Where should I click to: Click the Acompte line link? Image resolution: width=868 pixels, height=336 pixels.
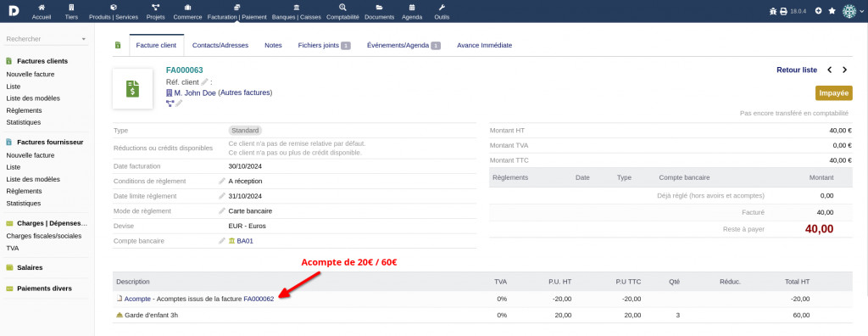tap(137, 299)
